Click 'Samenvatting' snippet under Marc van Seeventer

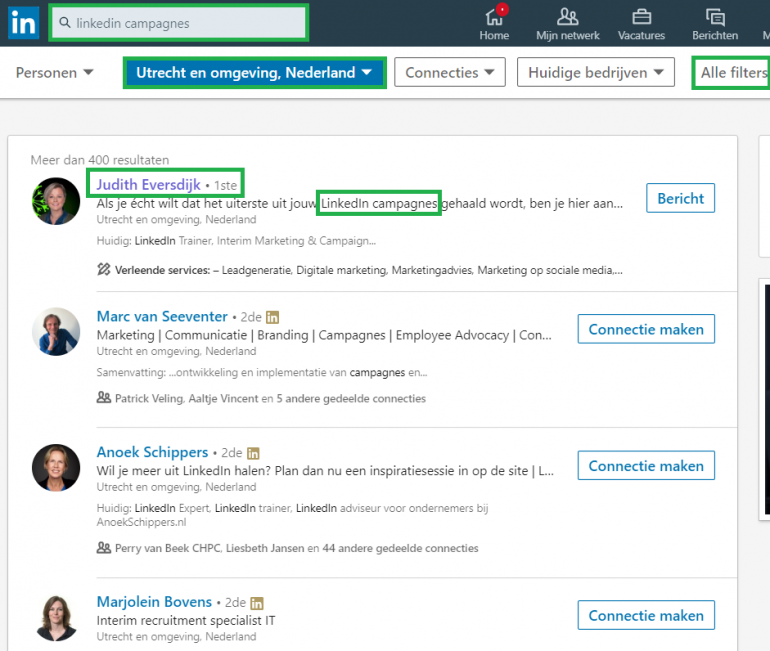click(x=262, y=373)
